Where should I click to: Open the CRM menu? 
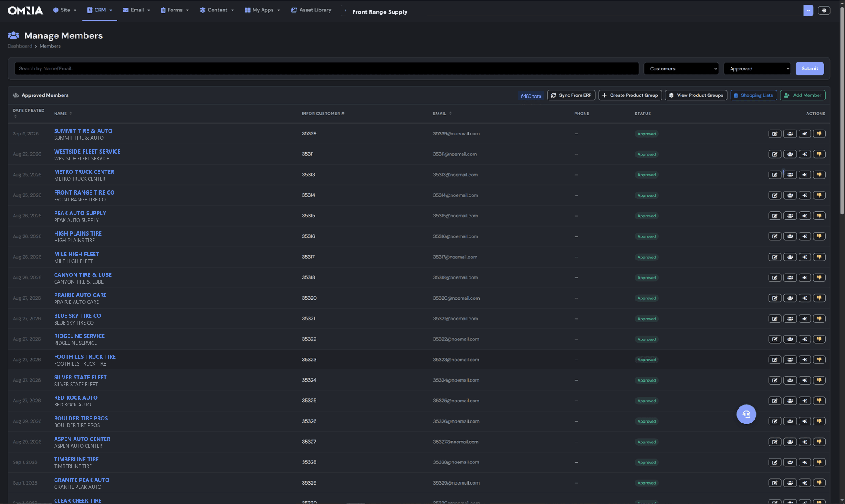[x=100, y=10]
